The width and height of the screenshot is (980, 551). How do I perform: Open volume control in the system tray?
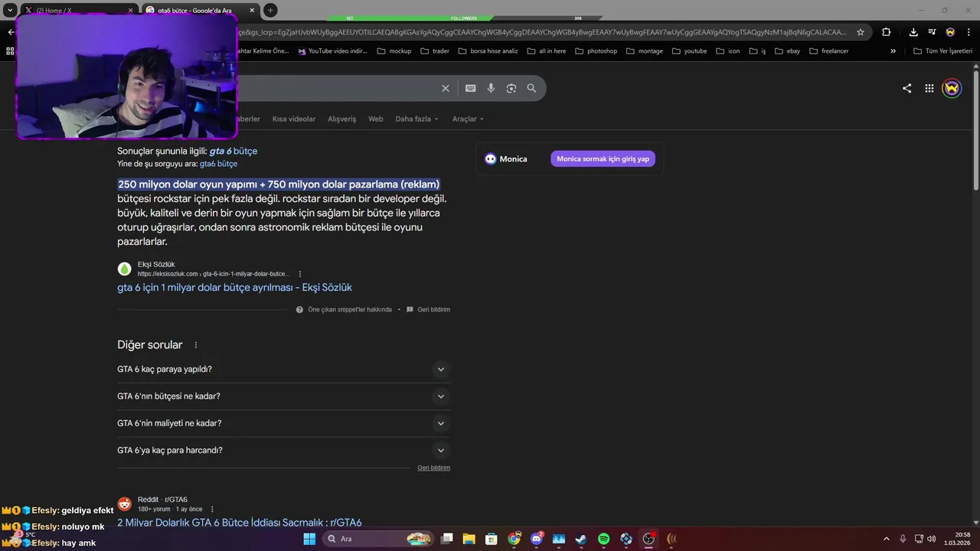tap(931, 539)
